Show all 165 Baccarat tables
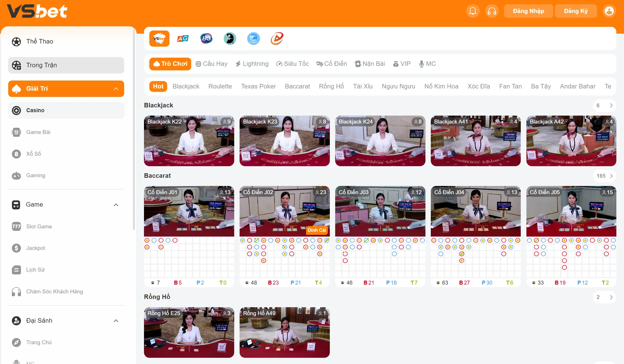 pos(604,176)
